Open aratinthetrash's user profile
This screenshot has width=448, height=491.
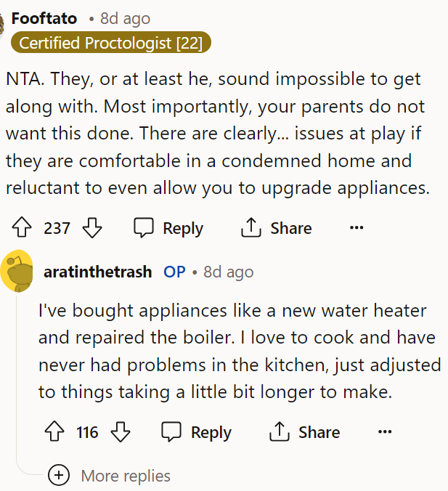[98, 272]
